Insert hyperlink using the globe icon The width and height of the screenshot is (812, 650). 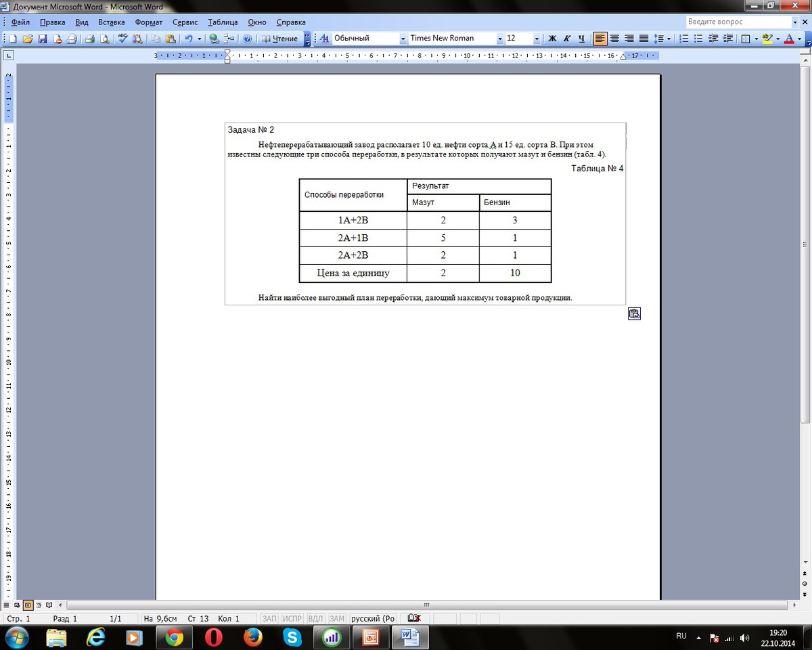(214, 39)
